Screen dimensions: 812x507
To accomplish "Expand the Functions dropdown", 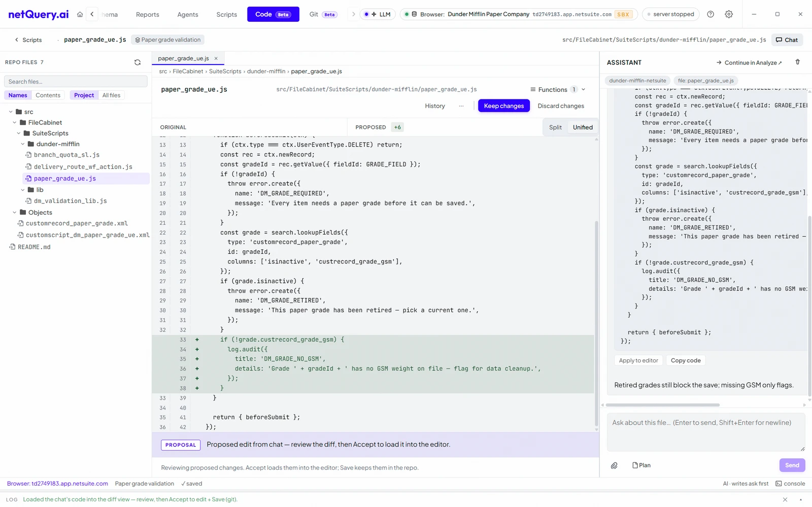I will 557,89.
